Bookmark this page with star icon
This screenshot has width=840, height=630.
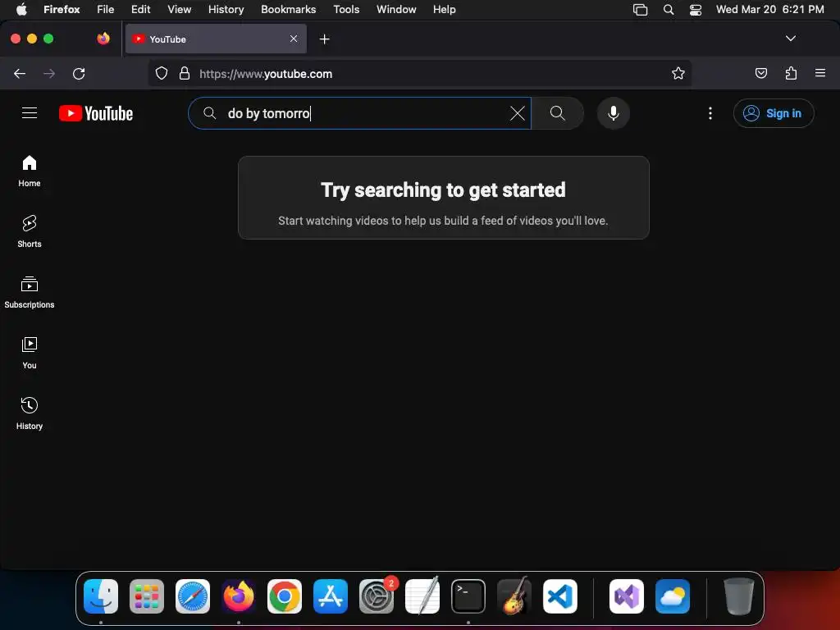(678, 73)
